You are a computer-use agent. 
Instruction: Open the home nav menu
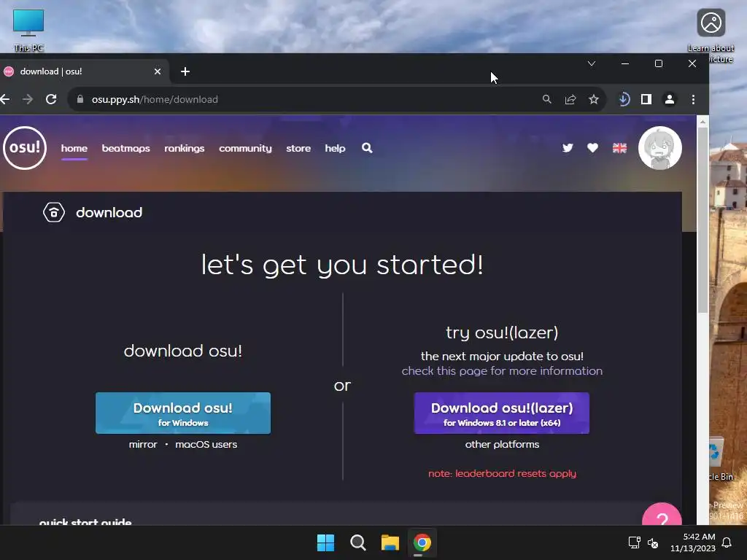coord(74,148)
